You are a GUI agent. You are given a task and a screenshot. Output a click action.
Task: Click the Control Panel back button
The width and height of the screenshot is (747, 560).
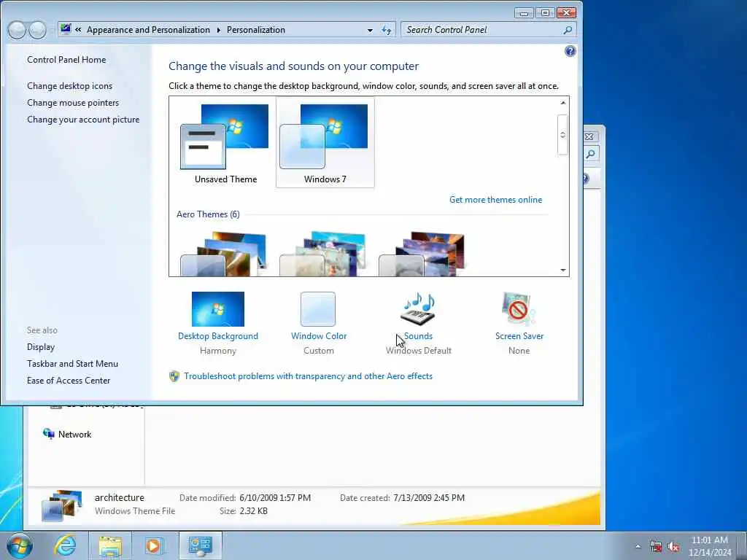coord(18,30)
